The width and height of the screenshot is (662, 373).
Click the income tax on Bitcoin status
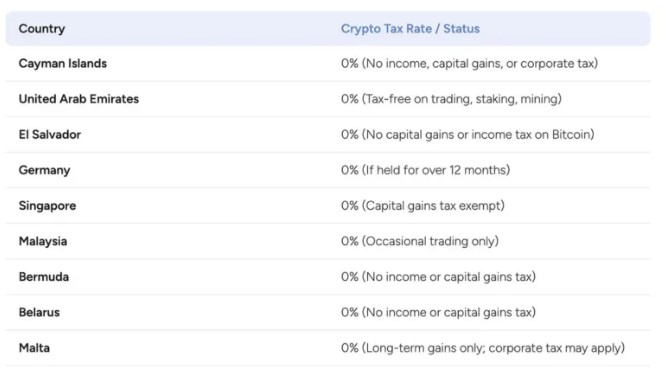click(x=467, y=135)
